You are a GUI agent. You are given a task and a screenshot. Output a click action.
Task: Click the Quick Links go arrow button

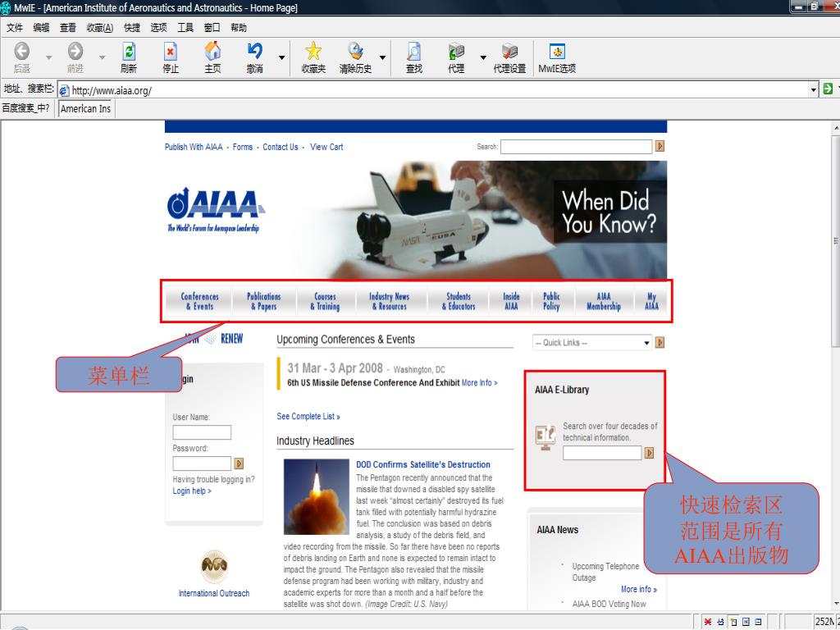pyautogui.click(x=660, y=342)
